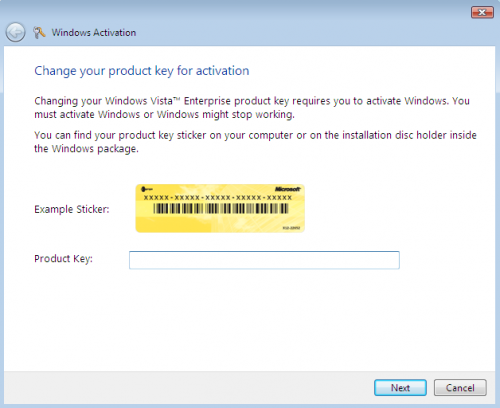Viewport: 500px width, 408px height.
Task: Click the keys icon beside Windows Activation
Action: [x=39, y=32]
